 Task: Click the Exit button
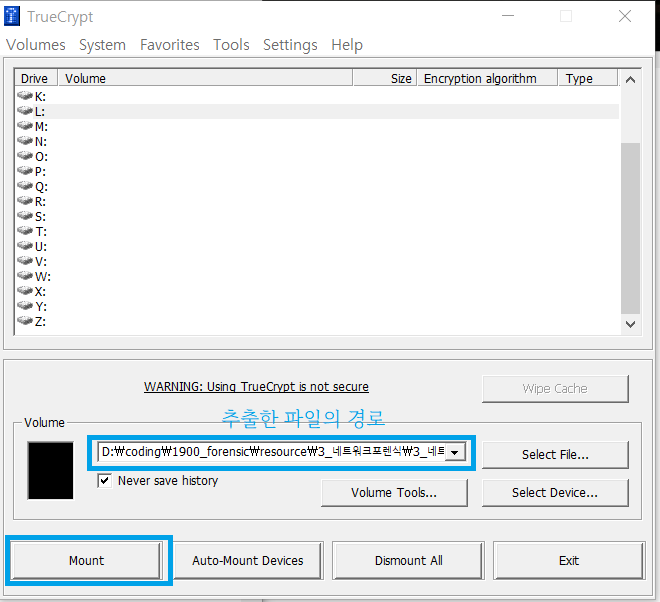pyautogui.click(x=569, y=560)
